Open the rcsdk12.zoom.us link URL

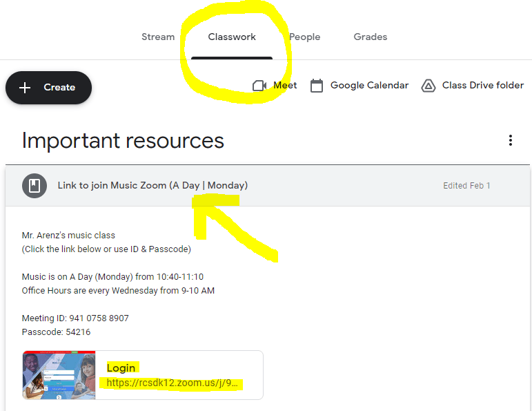coord(172,383)
